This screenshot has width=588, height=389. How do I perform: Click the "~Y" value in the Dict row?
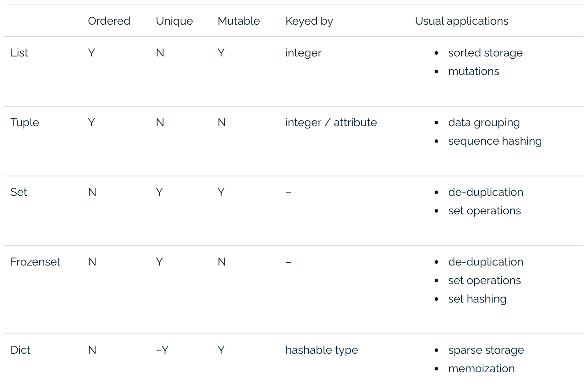point(162,350)
